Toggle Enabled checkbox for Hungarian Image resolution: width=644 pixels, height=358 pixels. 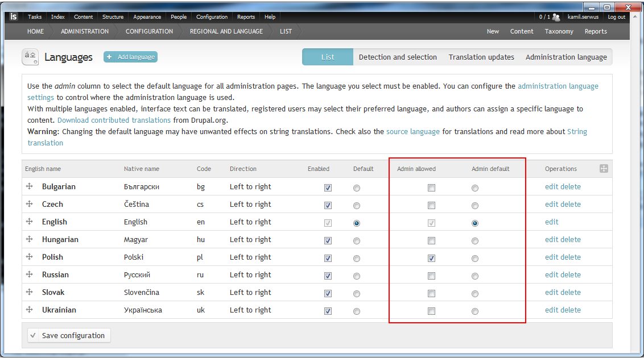click(328, 241)
